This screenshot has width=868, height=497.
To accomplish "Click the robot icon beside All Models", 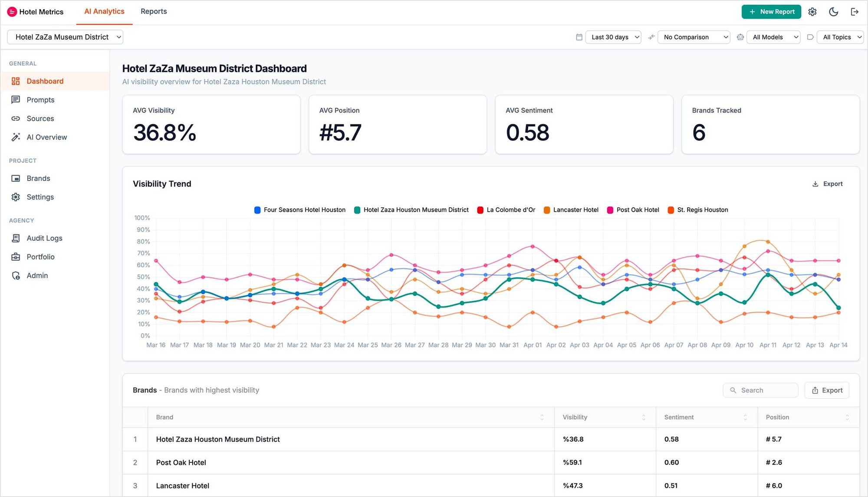I will click(740, 37).
